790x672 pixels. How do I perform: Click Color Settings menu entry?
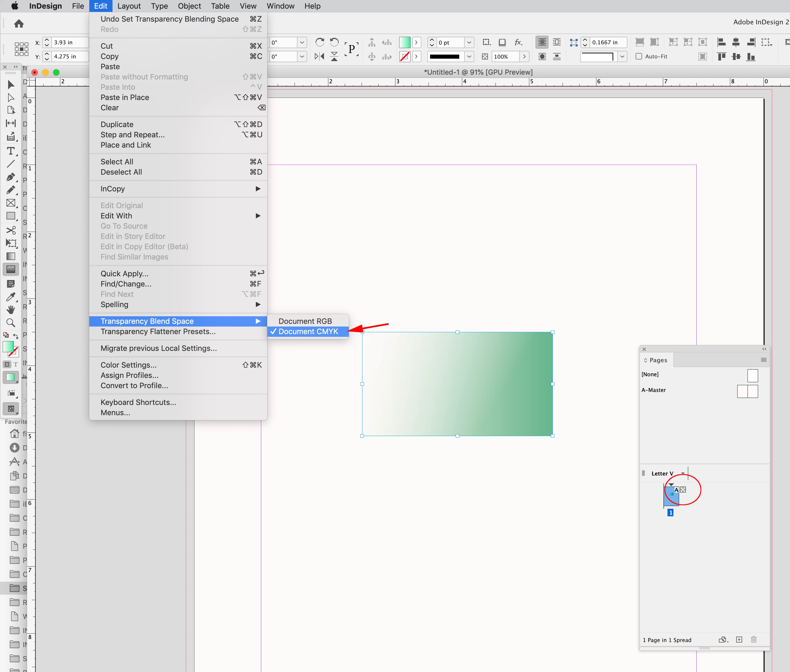tap(128, 365)
